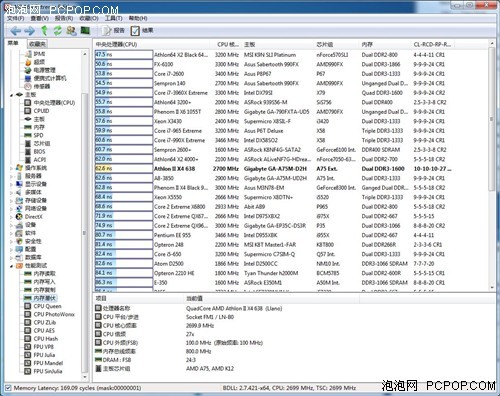Viewport: 500px width, 396px height.
Task: Expand the 显示设备 display node
Action: click(12, 184)
